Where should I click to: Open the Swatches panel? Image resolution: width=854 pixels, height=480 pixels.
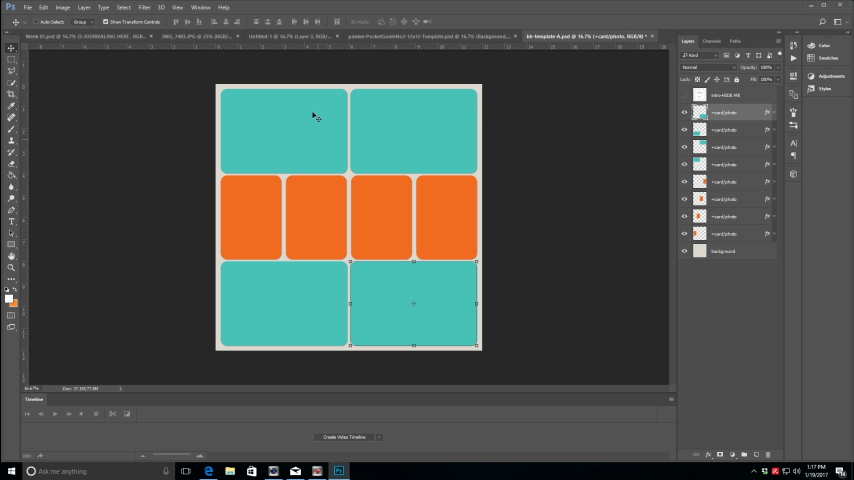(x=824, y=58)
